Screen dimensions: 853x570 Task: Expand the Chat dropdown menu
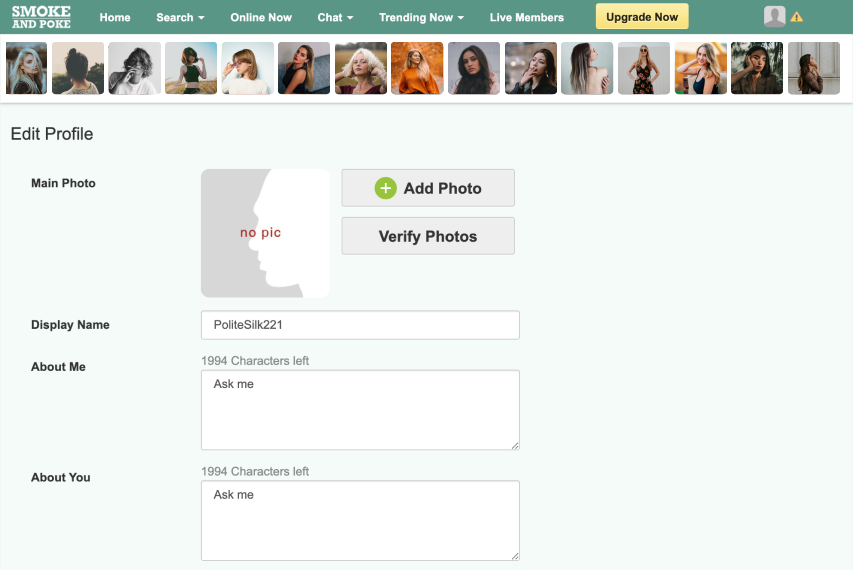coord(335,17)
